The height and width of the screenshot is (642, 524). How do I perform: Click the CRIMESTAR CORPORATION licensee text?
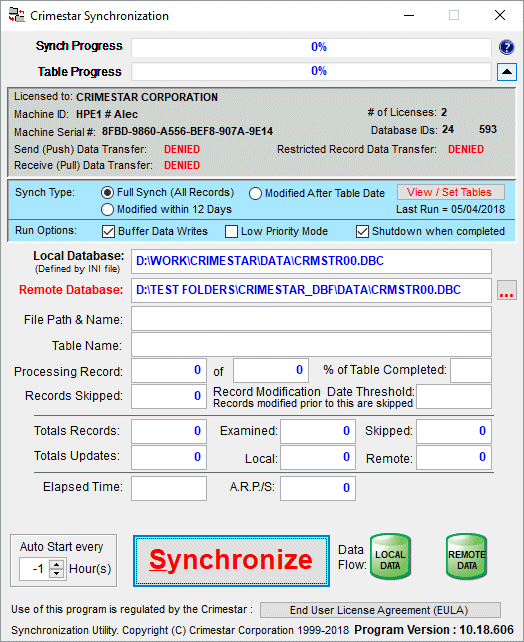[x=147, y=97]
